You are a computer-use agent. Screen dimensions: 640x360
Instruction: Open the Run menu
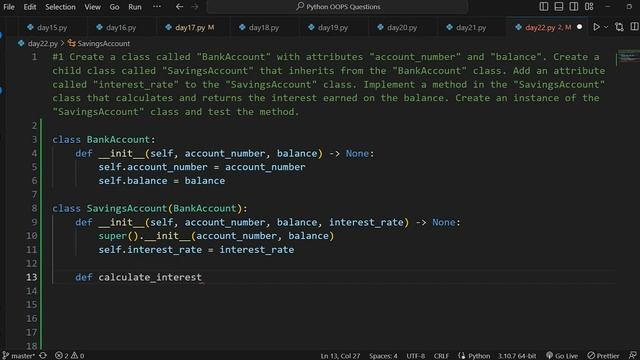(x=135, y=7)
